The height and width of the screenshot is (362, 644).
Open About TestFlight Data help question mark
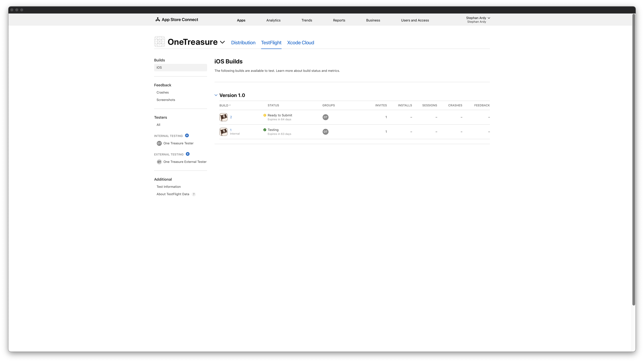[194, 194]
